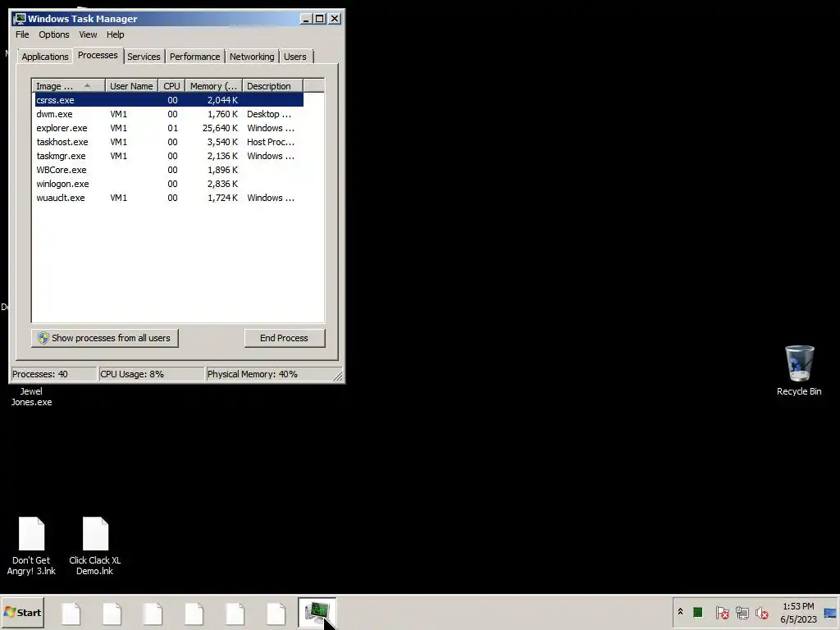Screen dimensions: 840x630
Task: Click the Task Manager title bar icon
Action: click(20, 19)
